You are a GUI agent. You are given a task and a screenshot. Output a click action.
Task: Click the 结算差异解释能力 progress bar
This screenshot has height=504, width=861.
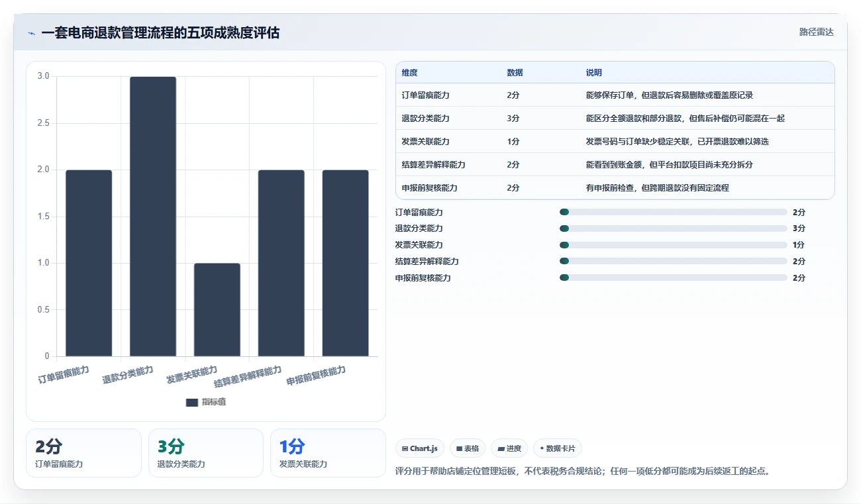pos(673,261)
